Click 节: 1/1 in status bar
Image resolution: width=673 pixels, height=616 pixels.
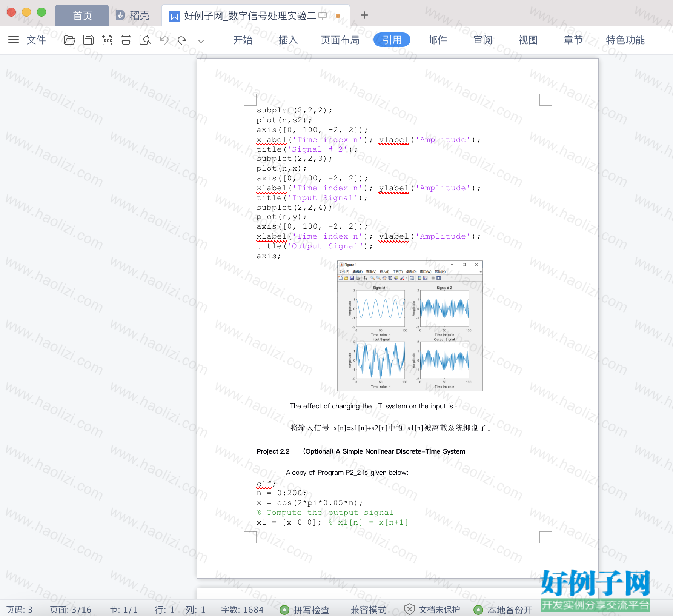(x=123, y=610)
